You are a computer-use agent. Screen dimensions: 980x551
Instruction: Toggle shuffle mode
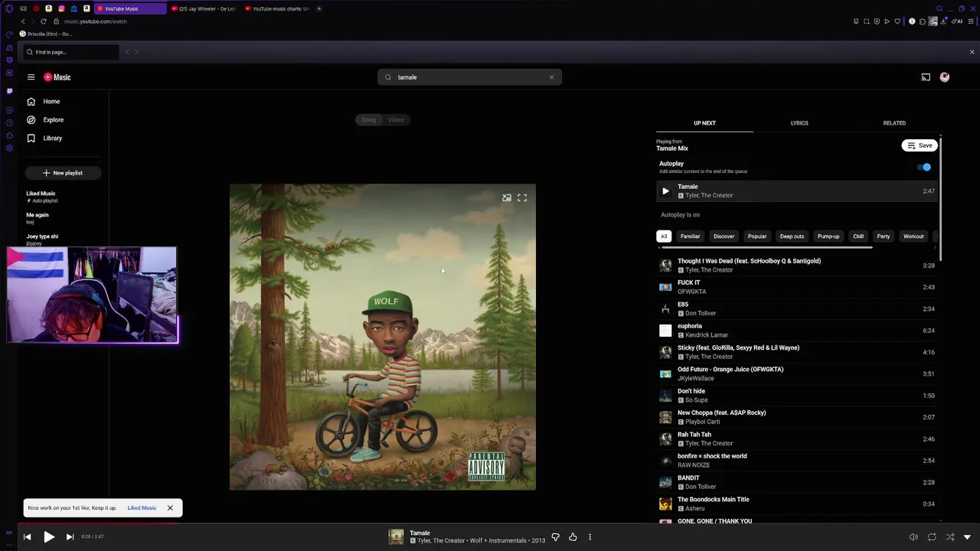[950, 537]
